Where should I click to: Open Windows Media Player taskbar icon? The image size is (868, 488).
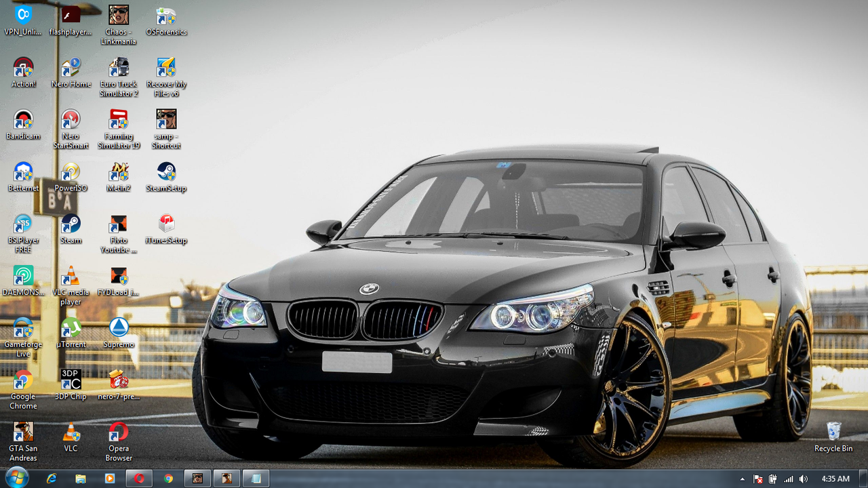click(110, 479)
